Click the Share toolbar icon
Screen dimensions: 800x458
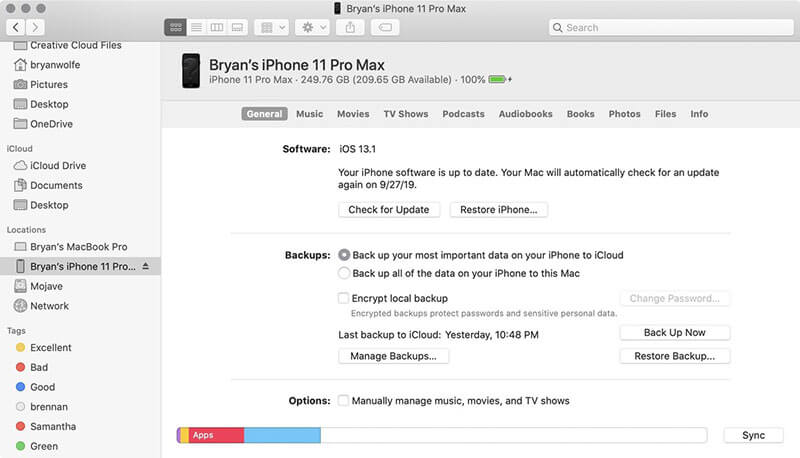click(350, 28)
